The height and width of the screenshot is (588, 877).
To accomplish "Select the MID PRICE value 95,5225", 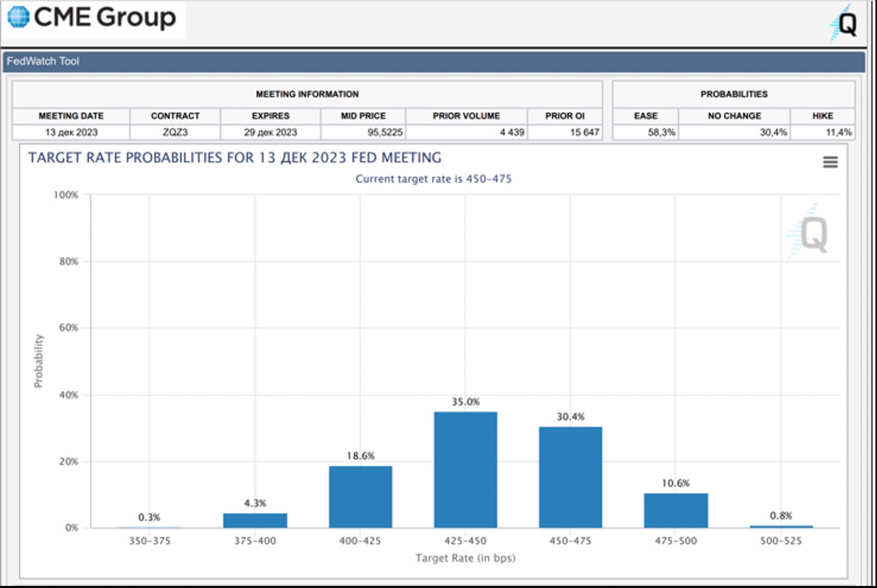I will coord(384,132).
